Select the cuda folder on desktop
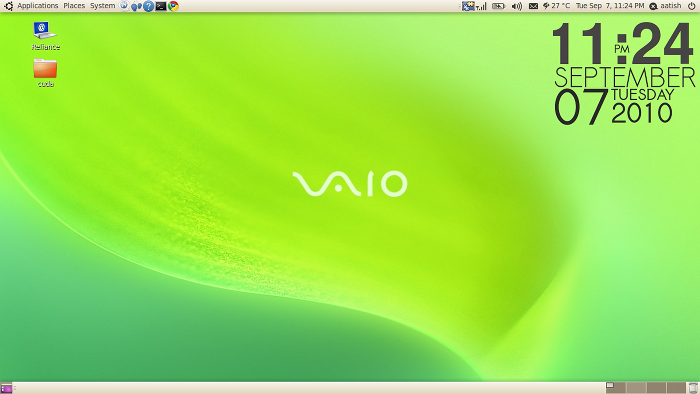The image size is (700, 394). coord(45,73)
